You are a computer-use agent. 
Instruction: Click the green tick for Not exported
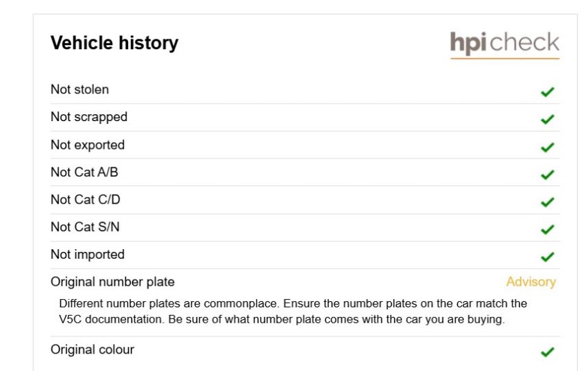(547, 147)
